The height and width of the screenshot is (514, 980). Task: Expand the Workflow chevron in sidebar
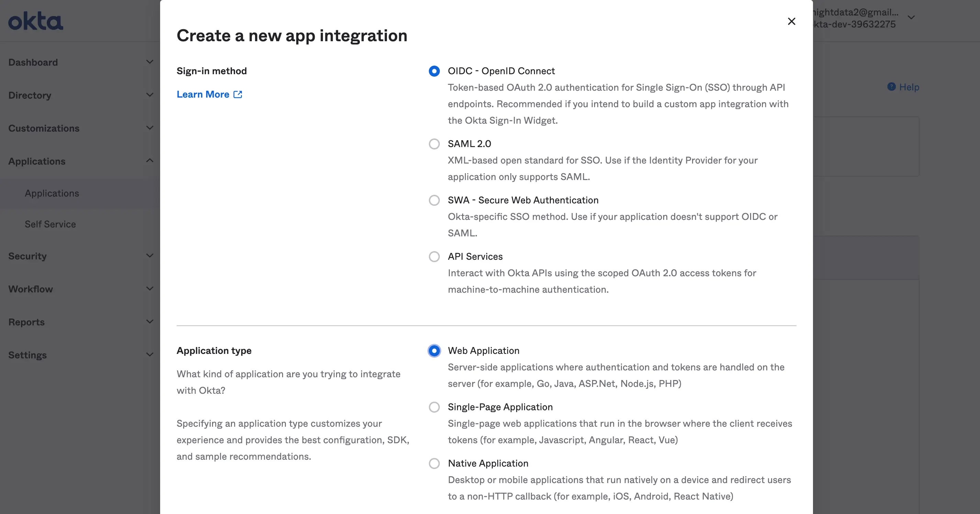click(x=150, y=289)
